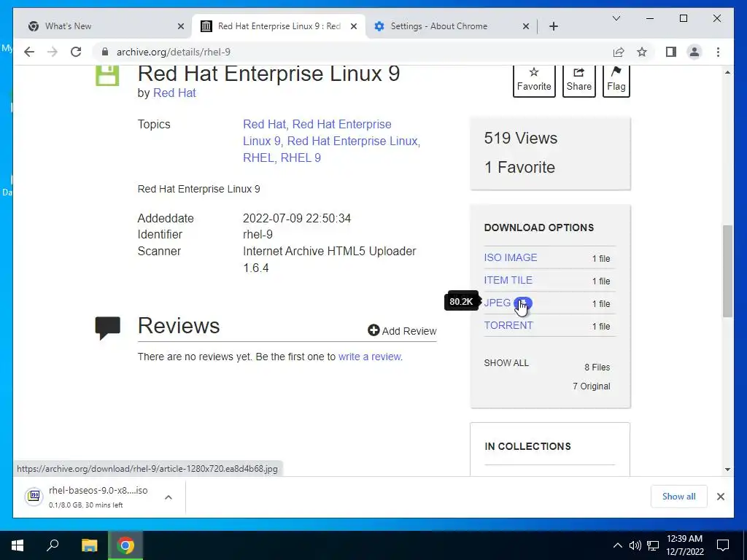
Task: Click the scrollbar down arrow
Action: click(x=727, y=470)
